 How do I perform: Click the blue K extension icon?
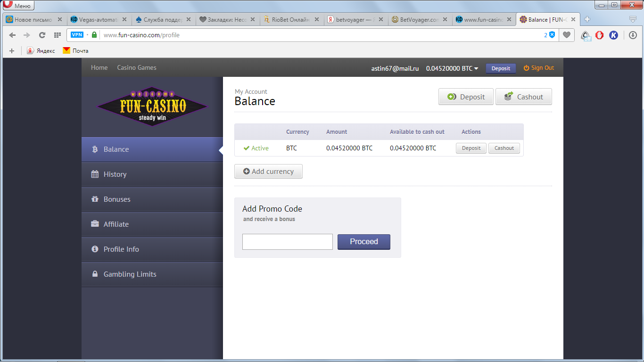613,35
